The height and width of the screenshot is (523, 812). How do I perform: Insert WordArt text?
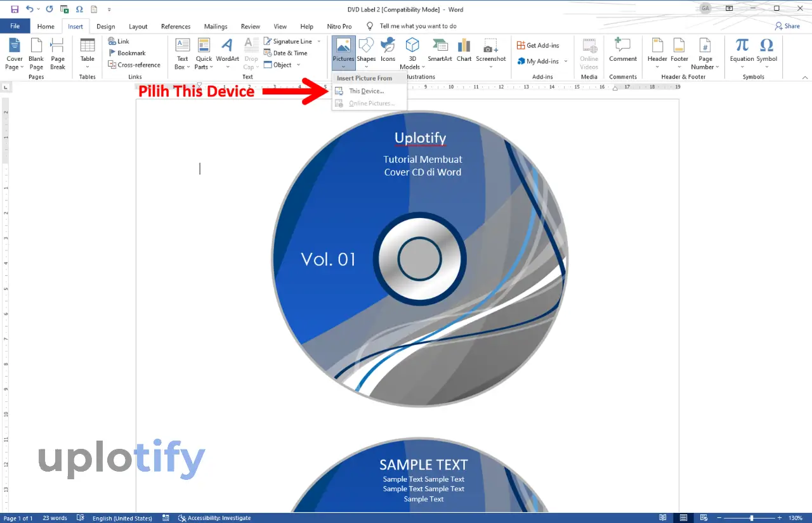[227, 54]
